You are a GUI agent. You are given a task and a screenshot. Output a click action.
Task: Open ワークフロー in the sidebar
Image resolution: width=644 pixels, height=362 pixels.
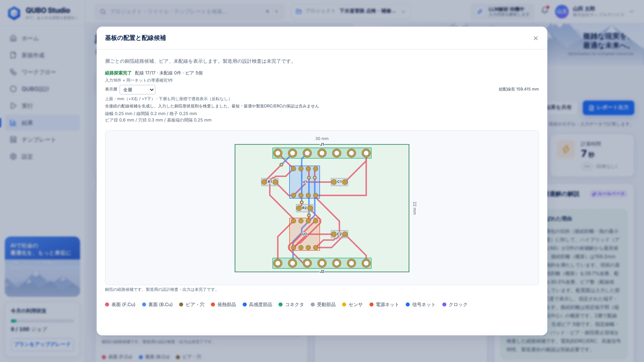[x=42, y=72]
